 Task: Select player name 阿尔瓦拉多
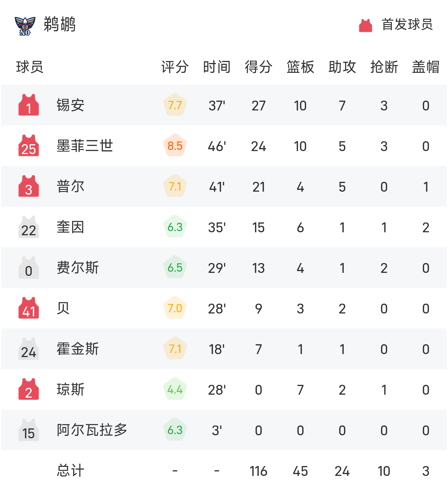tap(92, 430)
